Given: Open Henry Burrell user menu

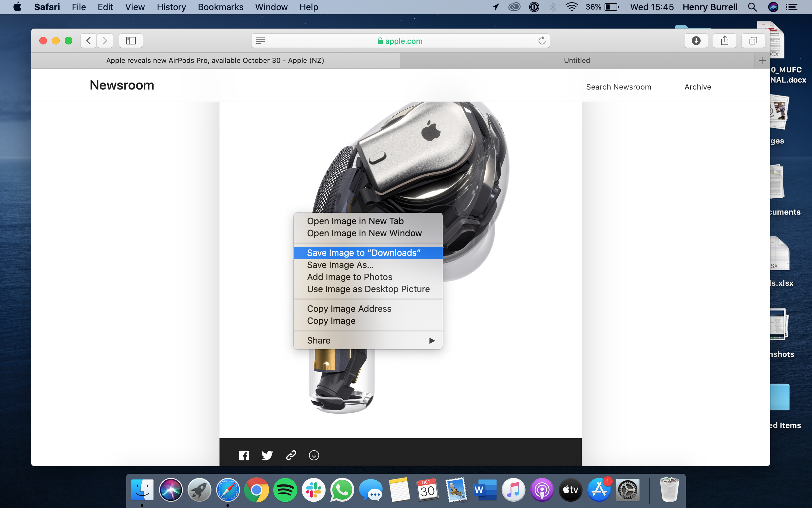Looking at the screenshot, I should 710,7.
